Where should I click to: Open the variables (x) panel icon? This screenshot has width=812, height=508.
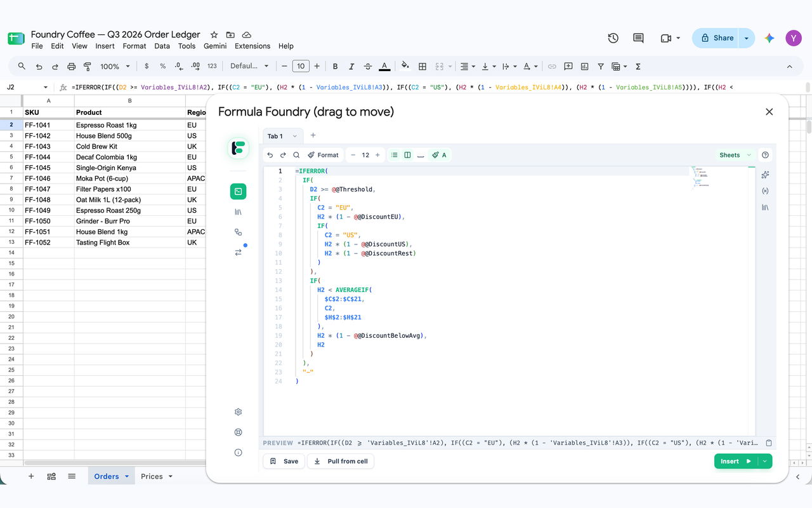[x=765, y=190]
